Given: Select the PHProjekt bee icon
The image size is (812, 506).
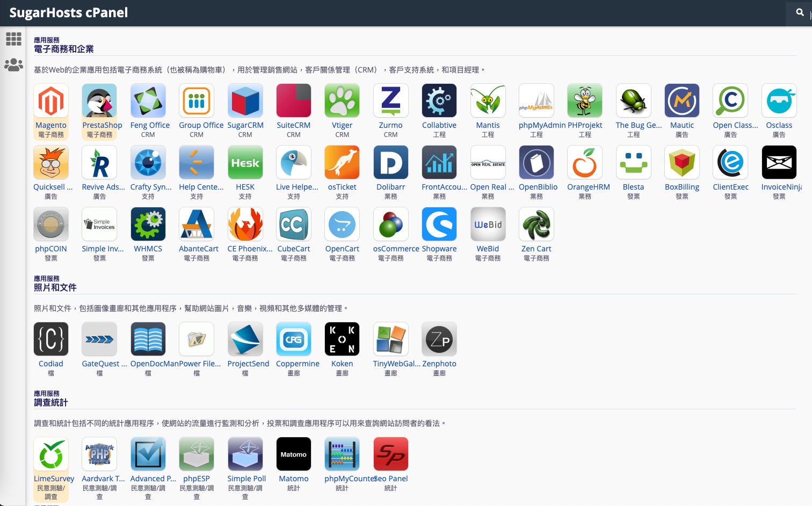Looking at the screenshot, I should [585, 100].
